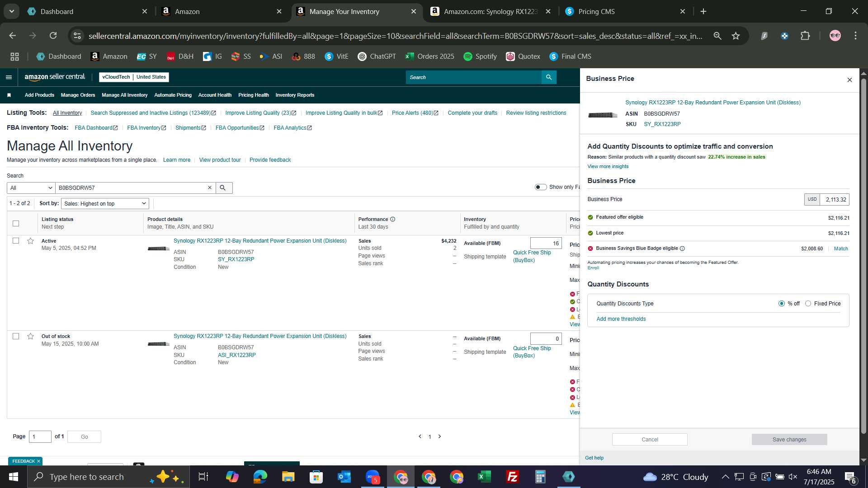
Task: Click the Enroll automating pricing link
Action: click(593, 268)
